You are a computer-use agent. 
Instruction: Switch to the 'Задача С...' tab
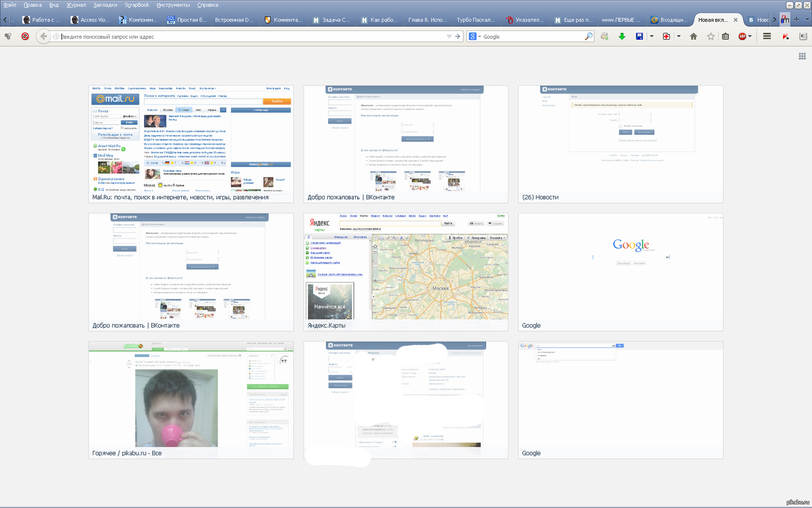point(331,20)
